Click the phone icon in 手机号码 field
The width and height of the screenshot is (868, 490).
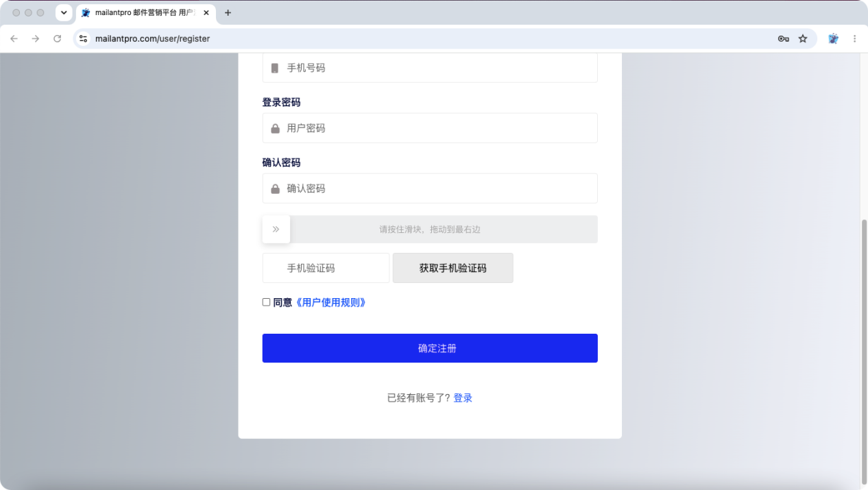pyautogui.click(x=275, y=68)
